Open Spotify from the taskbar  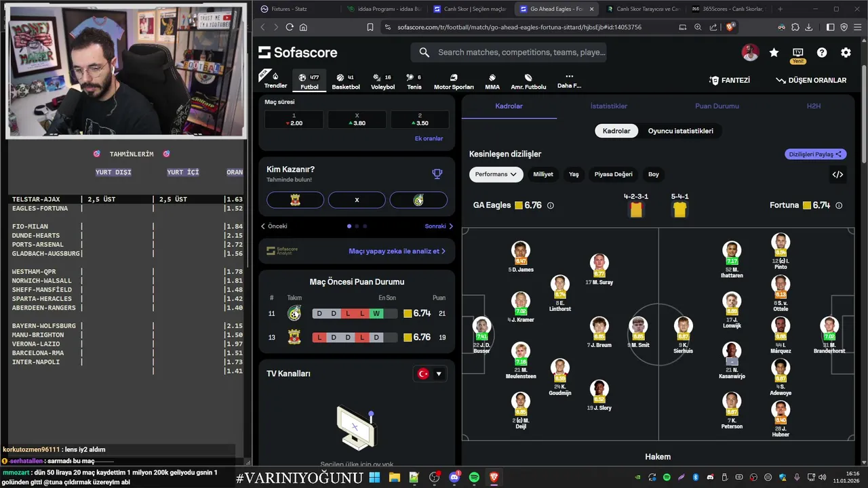[474, 478]
